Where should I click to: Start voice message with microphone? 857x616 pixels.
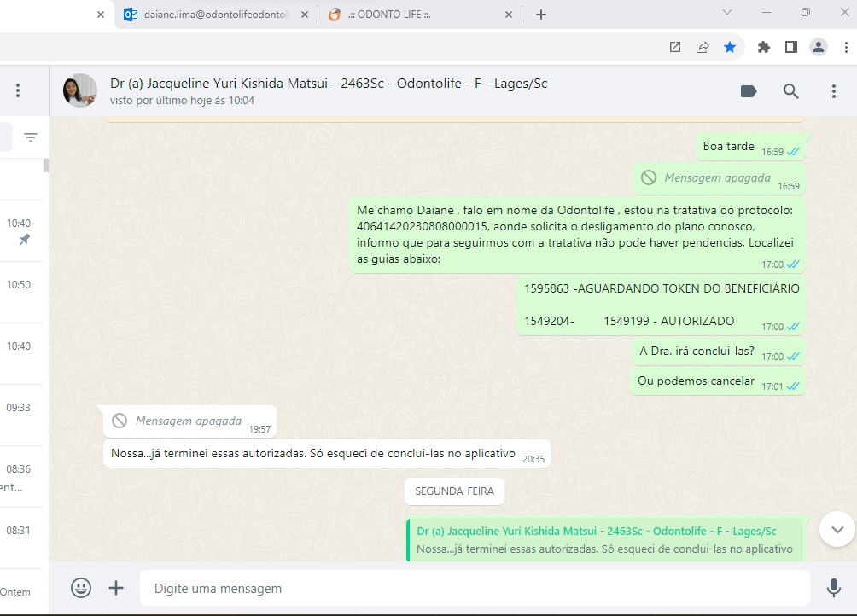(x=833, y=588)
